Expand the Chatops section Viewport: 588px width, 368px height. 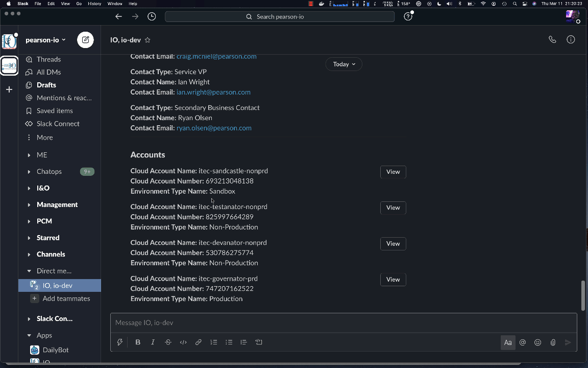pyautogui.click(x=29, y=172)
